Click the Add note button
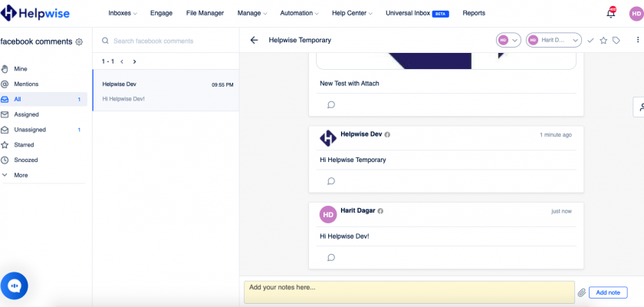This screenshot has height=307, width=644. [608, 292]
